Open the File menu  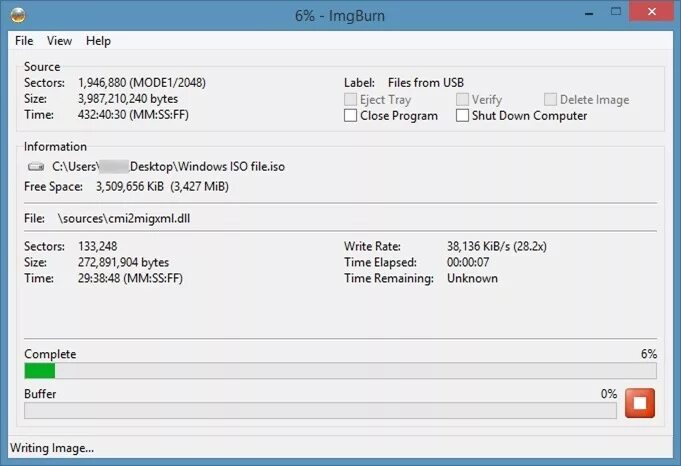(x=24, y=41)
